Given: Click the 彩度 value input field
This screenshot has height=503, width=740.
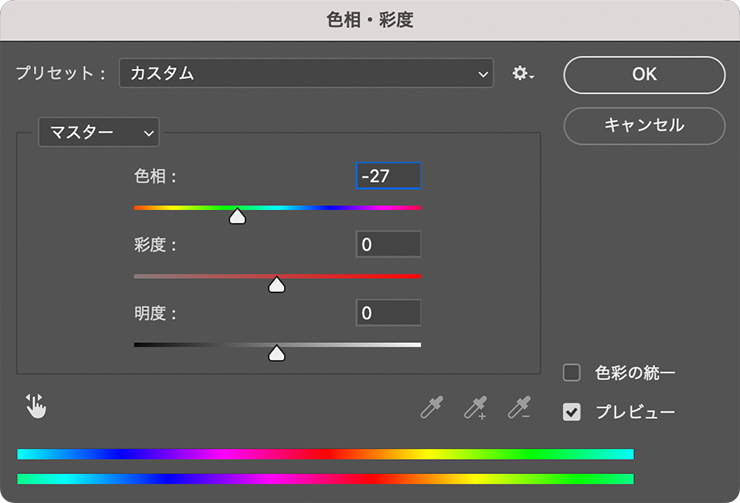Looking at the screenshot, I should point(388,244).
